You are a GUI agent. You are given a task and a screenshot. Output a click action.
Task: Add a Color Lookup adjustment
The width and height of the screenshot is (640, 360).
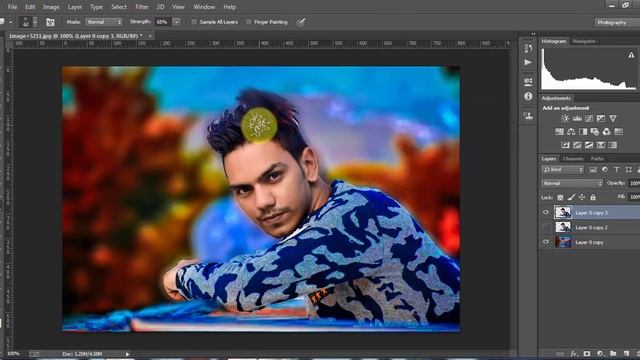click(618, 131)
